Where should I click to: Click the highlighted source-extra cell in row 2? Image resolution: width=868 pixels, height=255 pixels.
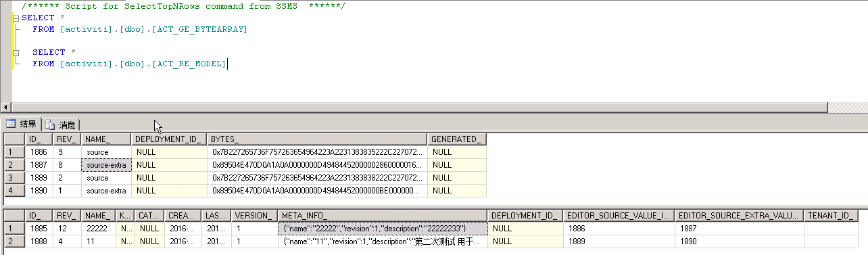(106, 164)
